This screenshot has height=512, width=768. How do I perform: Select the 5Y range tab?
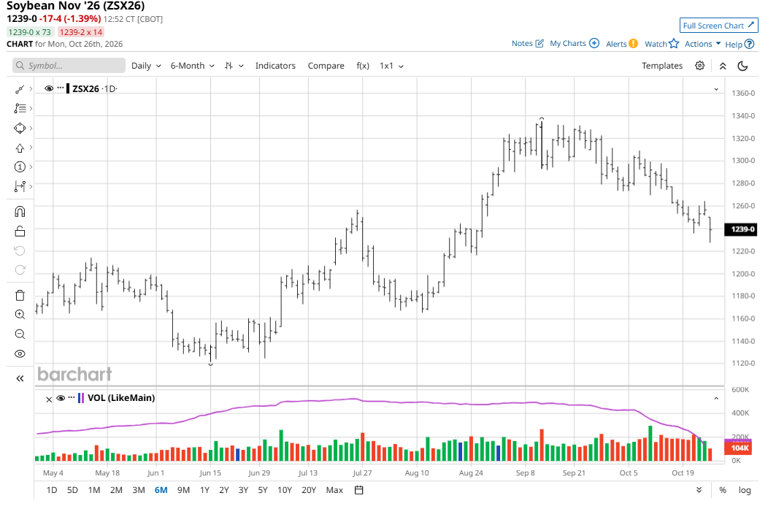(263, 490)
